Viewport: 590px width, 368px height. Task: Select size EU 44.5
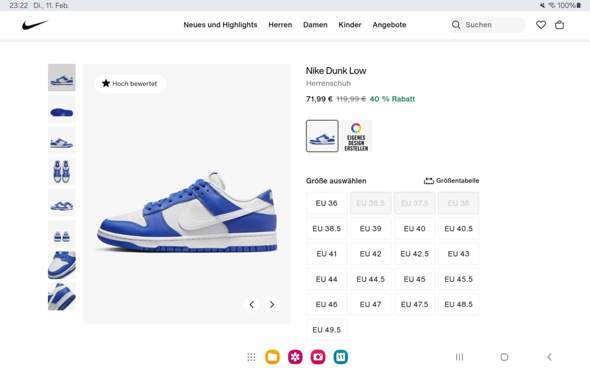[x=370, y=279]
